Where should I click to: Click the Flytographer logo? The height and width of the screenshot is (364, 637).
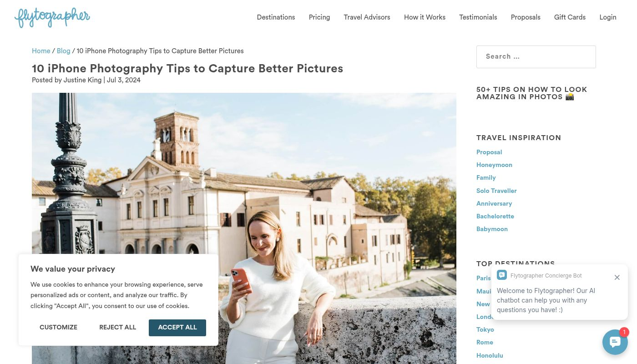point(52,17)
